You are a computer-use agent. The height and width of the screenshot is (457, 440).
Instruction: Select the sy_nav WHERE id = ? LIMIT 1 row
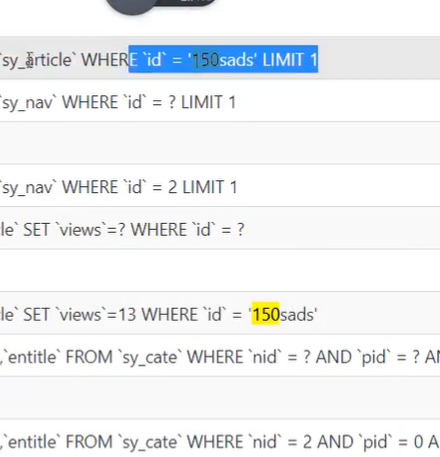pyautogui.click(x=220, y=101)
